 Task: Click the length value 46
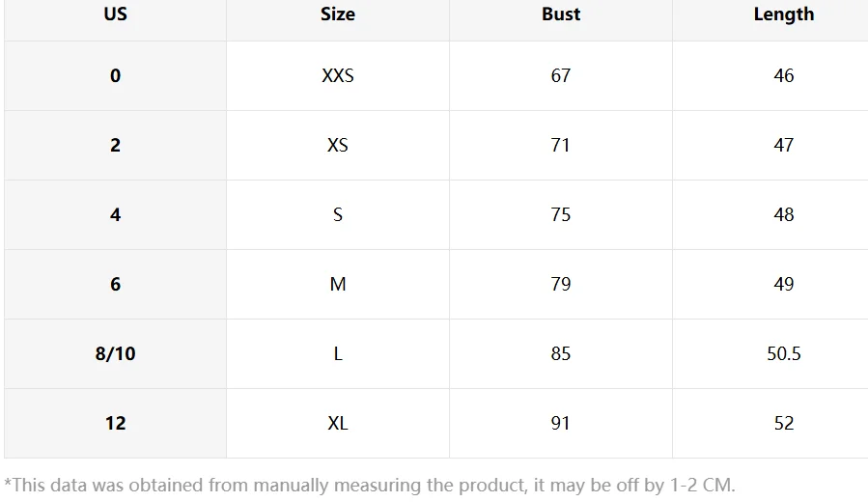coord(784,75)
